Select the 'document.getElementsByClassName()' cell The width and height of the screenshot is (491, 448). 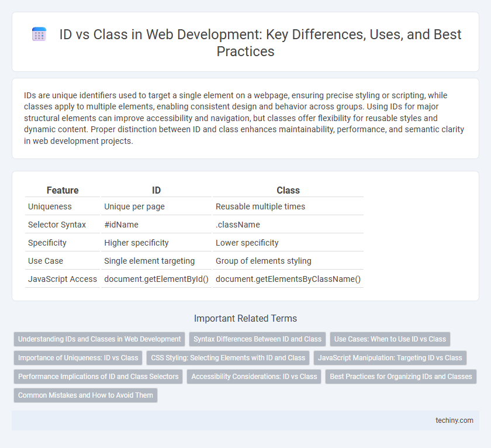click(x=288, y=279)
